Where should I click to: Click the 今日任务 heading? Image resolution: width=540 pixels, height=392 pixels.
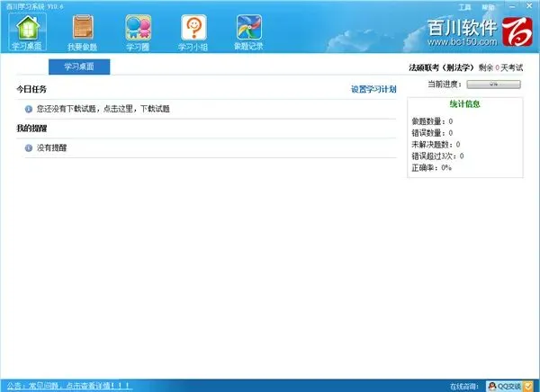(31, 90)
